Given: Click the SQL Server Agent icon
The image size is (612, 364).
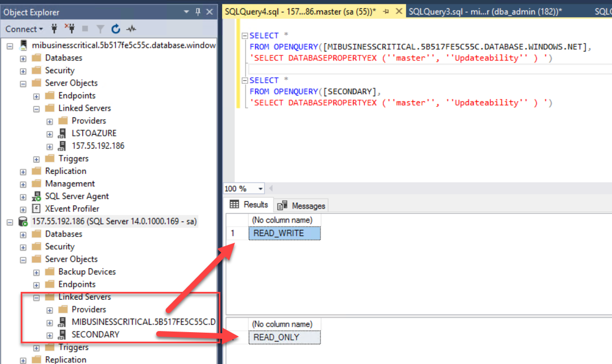Looking at the screenshot, I should [36, 196].
